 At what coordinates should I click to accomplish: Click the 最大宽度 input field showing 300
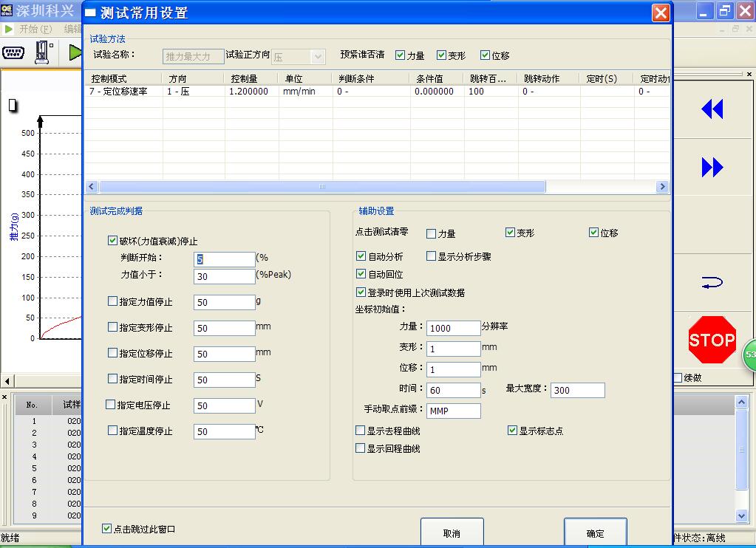pos(578,390)
